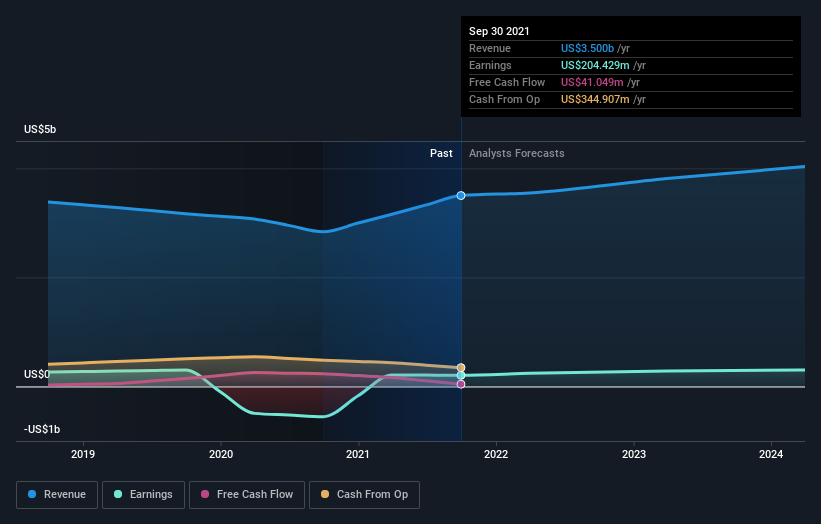Screen dimensions: 821x524
Task: Click the 2024 x-axis label
Action: click(771, 454)
